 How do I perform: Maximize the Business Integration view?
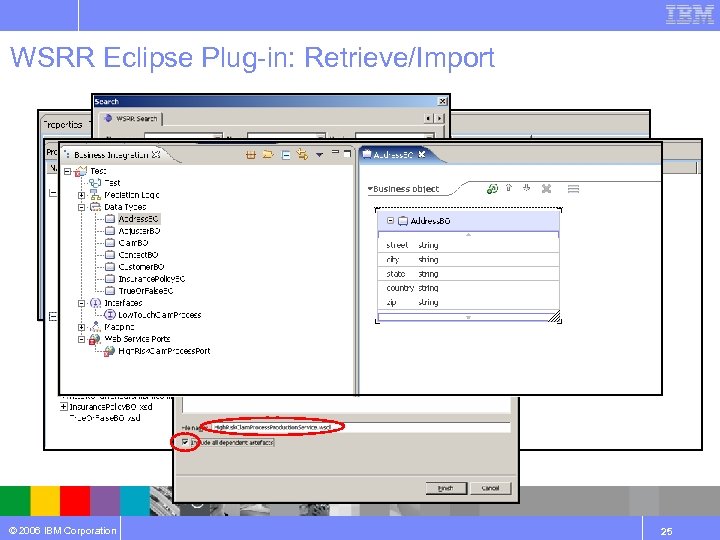click(x=348, y=153)
